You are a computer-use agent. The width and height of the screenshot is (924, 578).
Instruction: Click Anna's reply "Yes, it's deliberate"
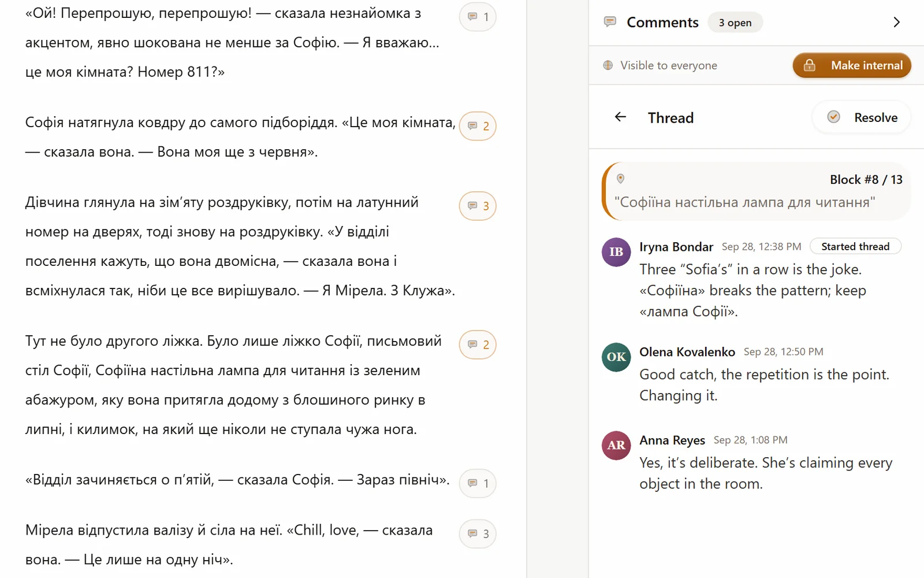pos(766,473)
